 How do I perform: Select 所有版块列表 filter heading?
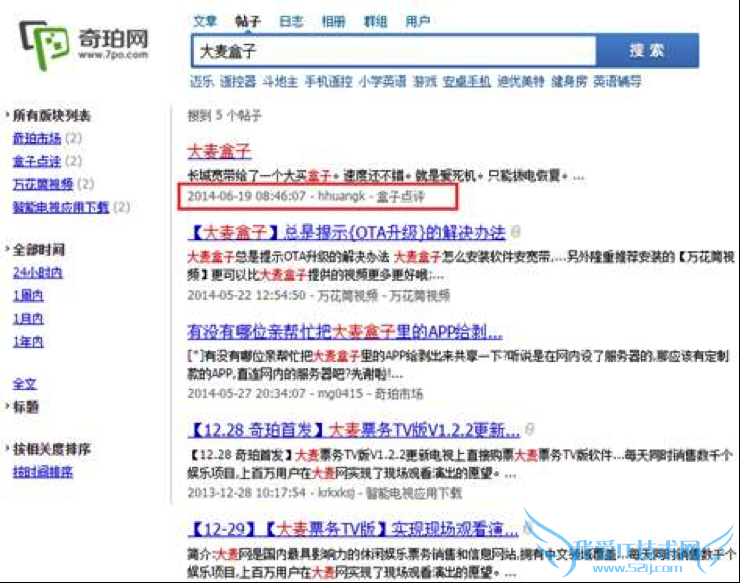pyautogui.click(x=51, y=115)
